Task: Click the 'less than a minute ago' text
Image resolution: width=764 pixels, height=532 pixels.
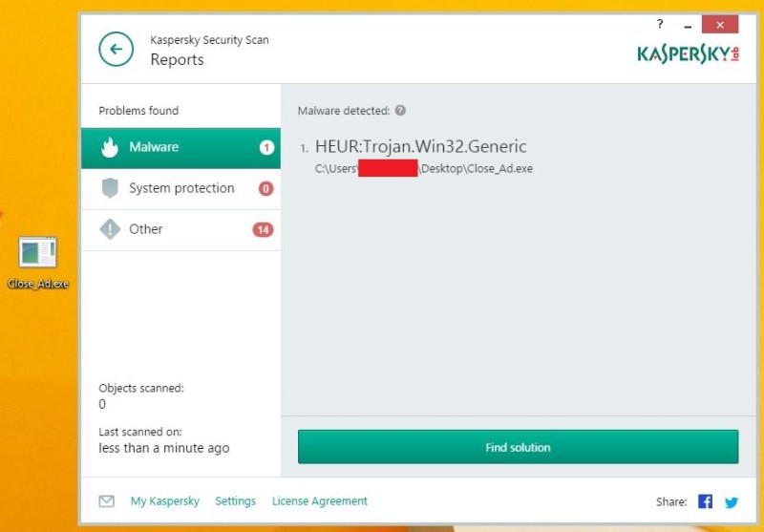Action: point(163,448)
